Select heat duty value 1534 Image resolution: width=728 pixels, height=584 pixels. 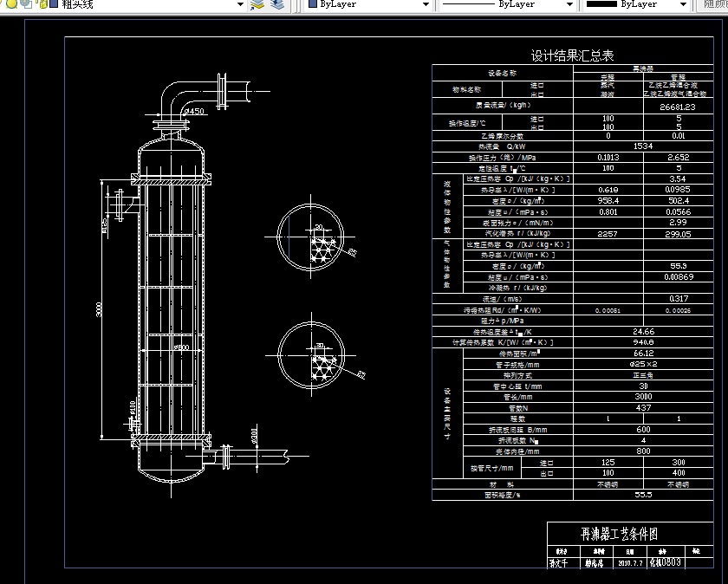pyautogui.click(x=643, y=146)
